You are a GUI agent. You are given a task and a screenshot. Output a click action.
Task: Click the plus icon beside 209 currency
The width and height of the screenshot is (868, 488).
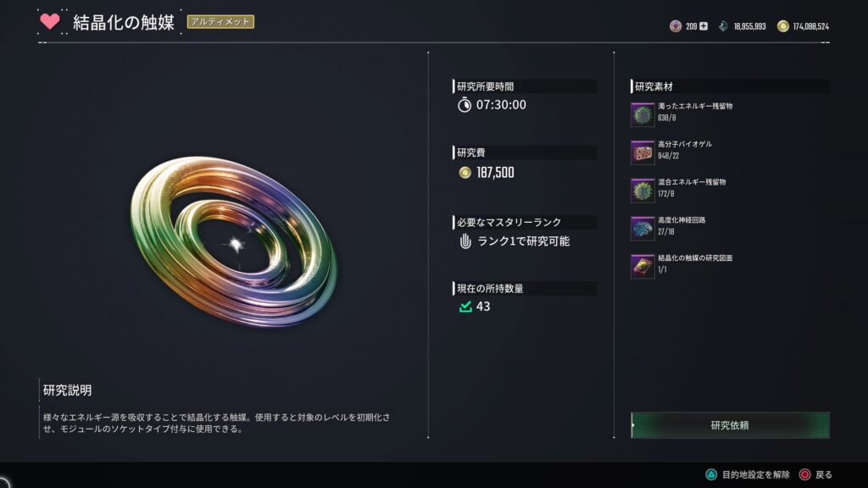(703, 26)
